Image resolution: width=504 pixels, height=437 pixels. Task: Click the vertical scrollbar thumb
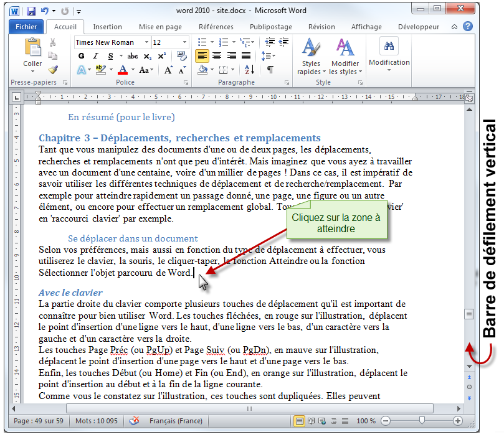(x=469, y=315)
